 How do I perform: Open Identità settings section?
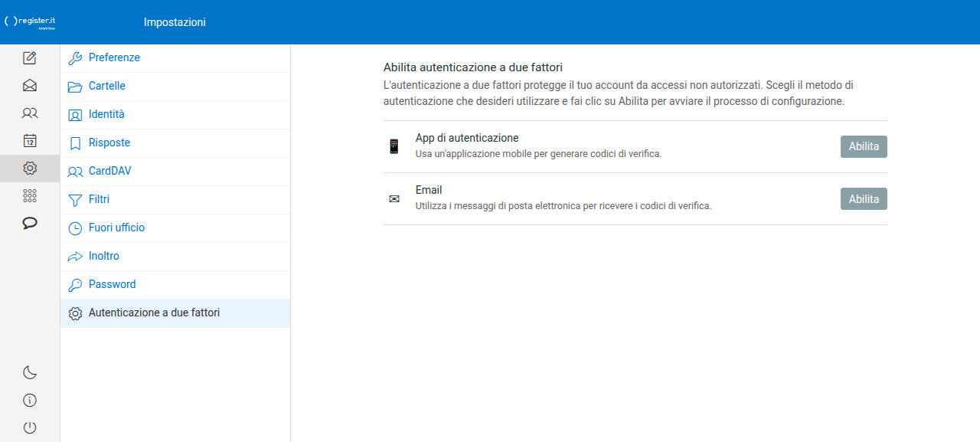click(175, 115)
